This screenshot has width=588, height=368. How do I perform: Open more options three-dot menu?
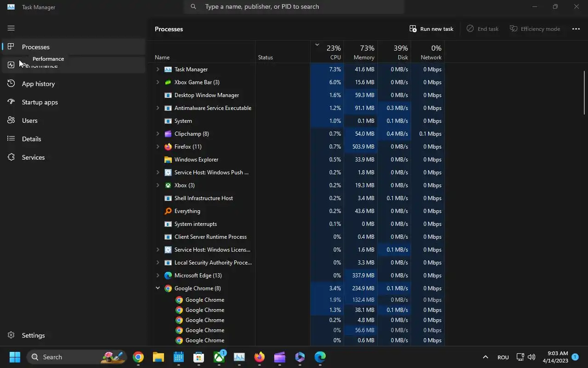pyautogui.click(x=576, y=29)
